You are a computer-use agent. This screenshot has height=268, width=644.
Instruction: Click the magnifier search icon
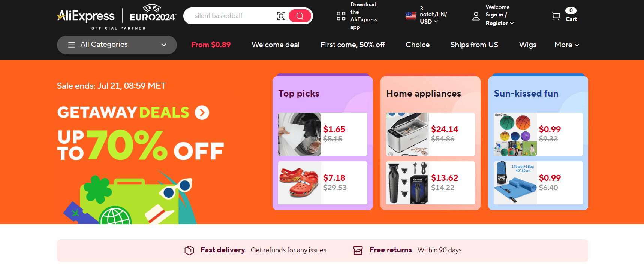[299, 16]
